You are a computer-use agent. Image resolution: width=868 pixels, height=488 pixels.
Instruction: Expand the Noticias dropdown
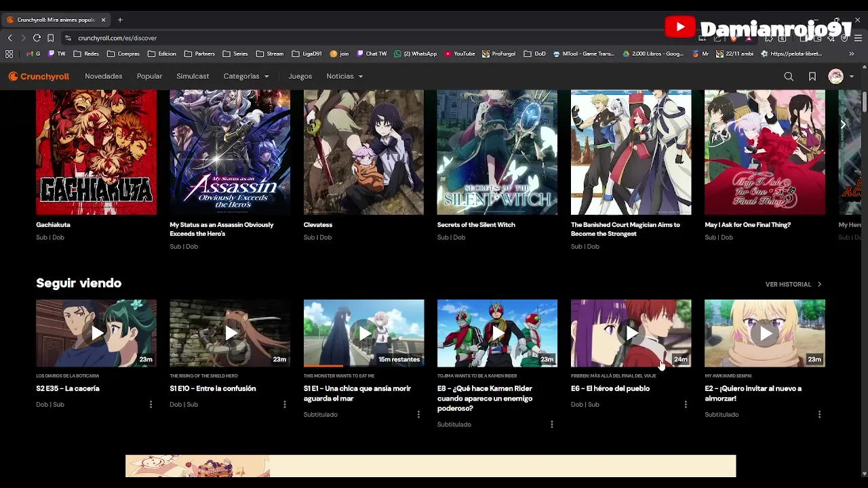pos(344,77)
